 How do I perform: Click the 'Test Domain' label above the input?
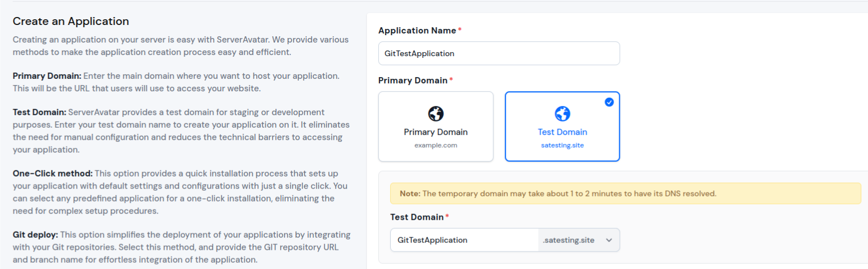tap(417, 217)
